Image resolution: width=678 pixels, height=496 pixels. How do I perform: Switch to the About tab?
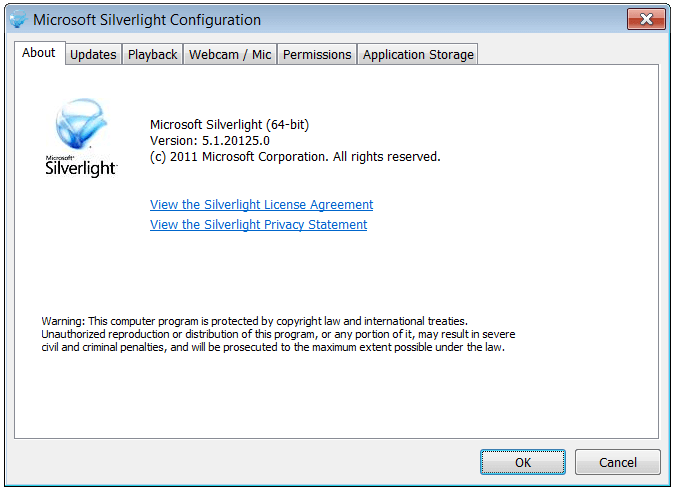coord(39,53)
